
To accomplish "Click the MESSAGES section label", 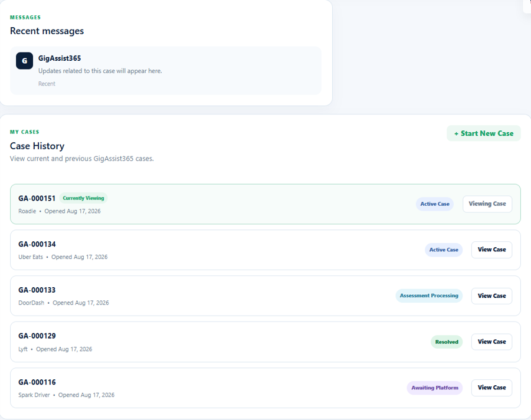I will 25,17.
